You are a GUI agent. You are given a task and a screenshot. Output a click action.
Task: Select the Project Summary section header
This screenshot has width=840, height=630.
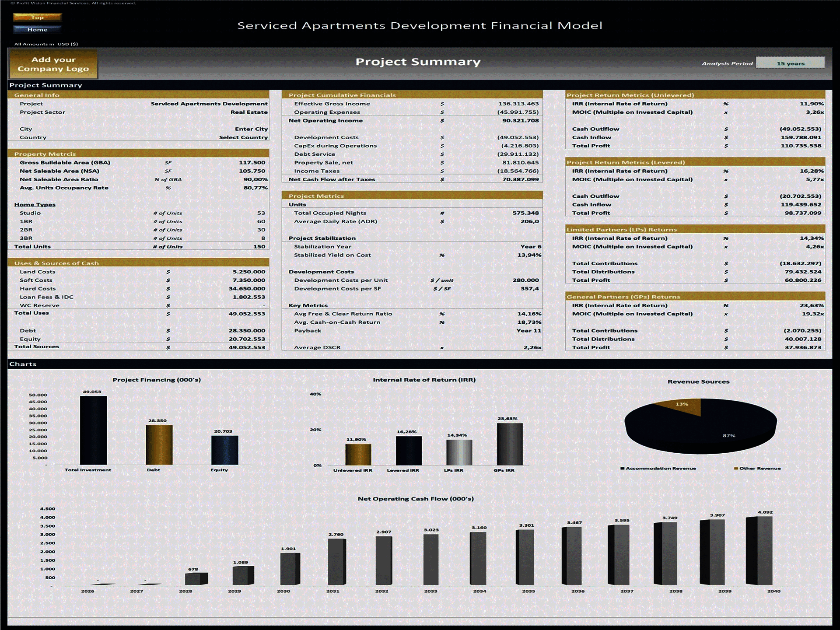pyautogui.click(x=46, y=85)
